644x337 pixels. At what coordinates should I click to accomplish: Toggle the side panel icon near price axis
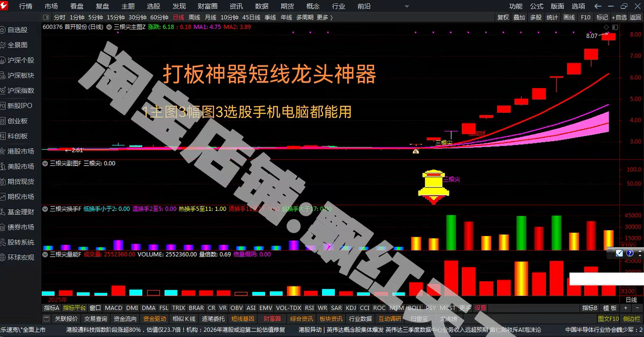click(x=614, y=27)
